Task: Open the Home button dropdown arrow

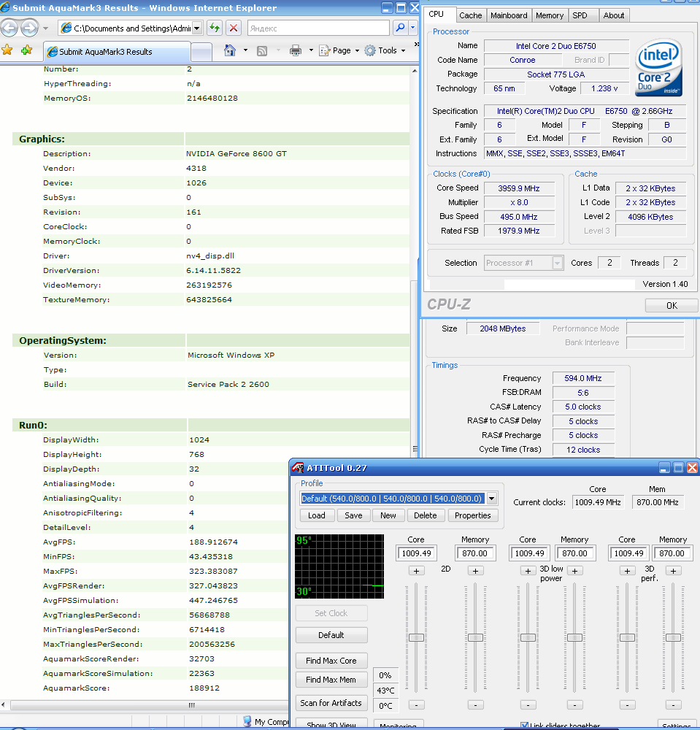Action: pos(245,50)
